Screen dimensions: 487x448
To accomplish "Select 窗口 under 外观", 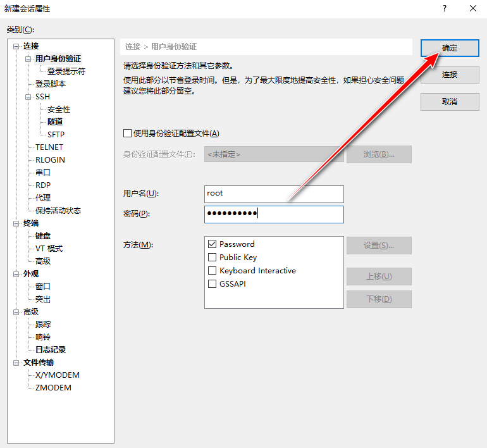I will (x=43, y=287).
